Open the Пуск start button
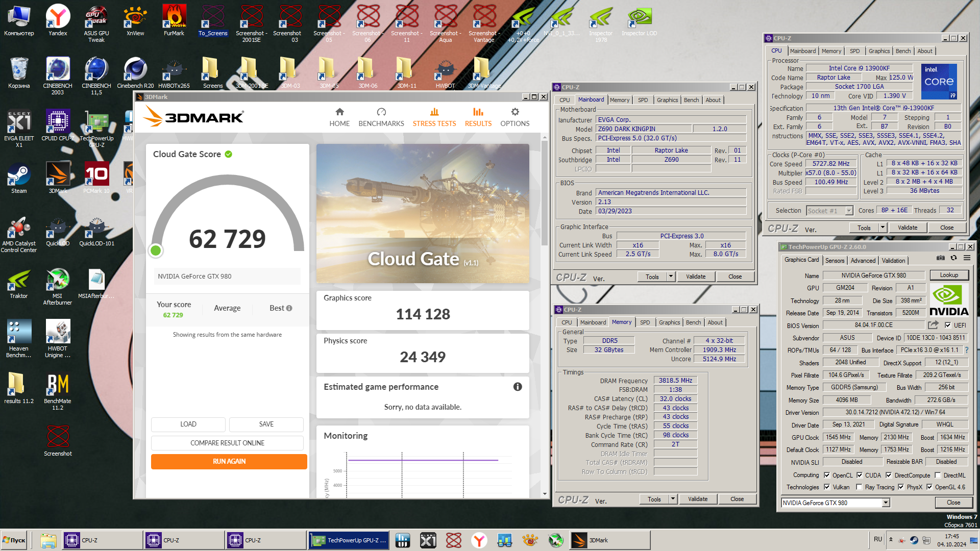Viewport: 980px width, 551px height. tap(14, 540)
